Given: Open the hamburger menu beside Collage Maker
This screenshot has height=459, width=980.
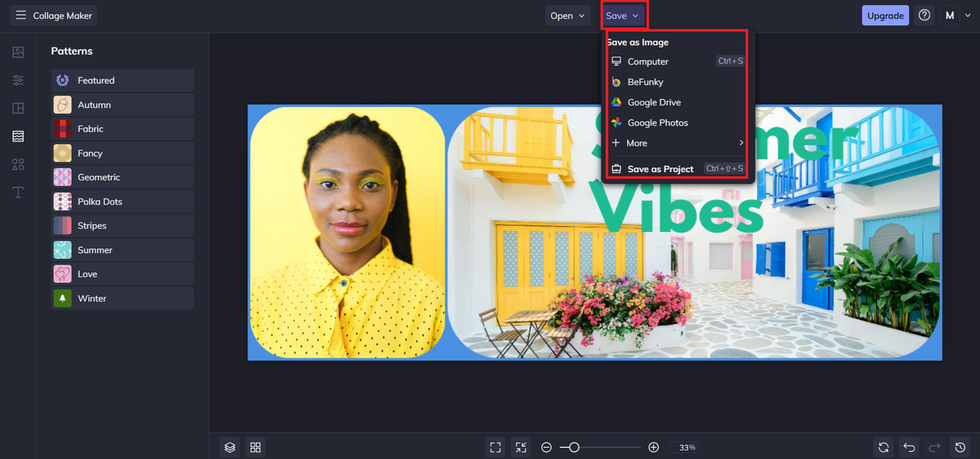Looking at the screenshot, I should click(x=21, y=15).
